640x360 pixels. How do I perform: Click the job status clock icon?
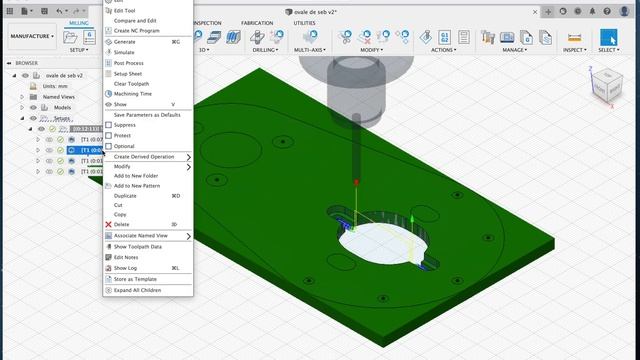tap(578, 11)
